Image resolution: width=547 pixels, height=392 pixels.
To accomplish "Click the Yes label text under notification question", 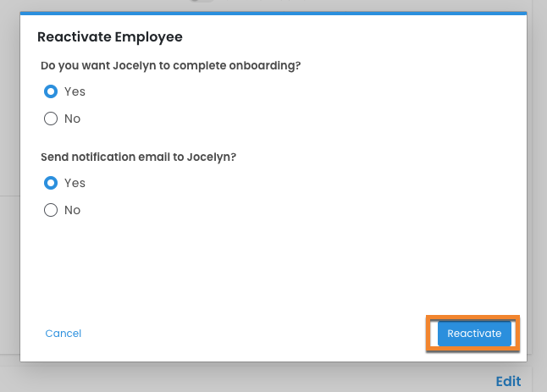I will tap(75, 183).
